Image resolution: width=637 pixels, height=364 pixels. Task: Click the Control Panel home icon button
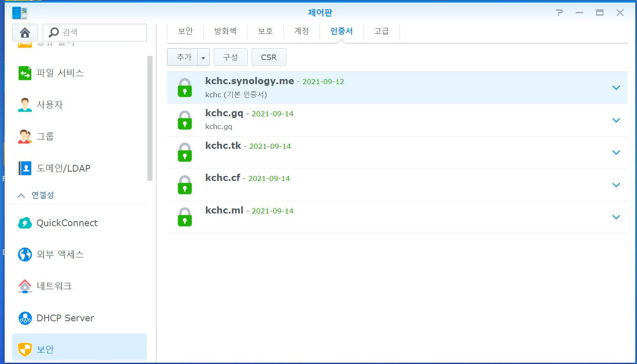25,33
